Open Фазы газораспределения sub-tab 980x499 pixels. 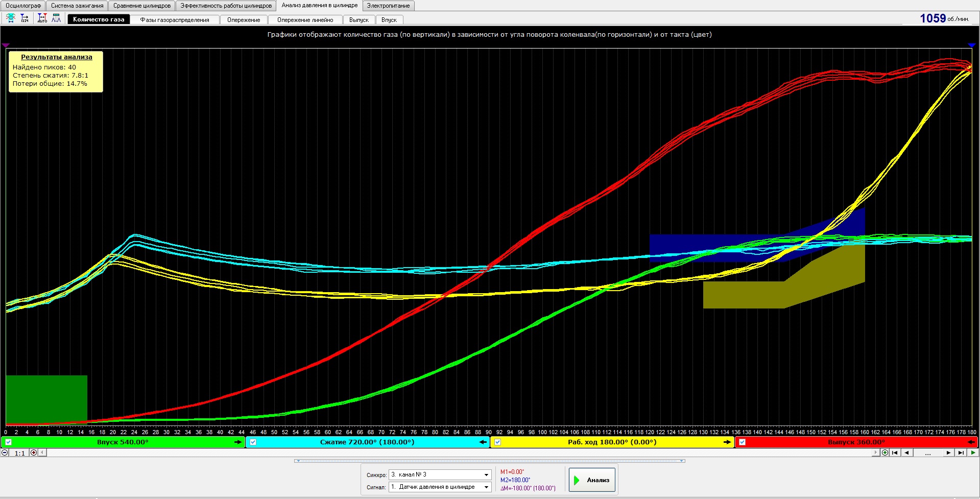pos(175,20)
